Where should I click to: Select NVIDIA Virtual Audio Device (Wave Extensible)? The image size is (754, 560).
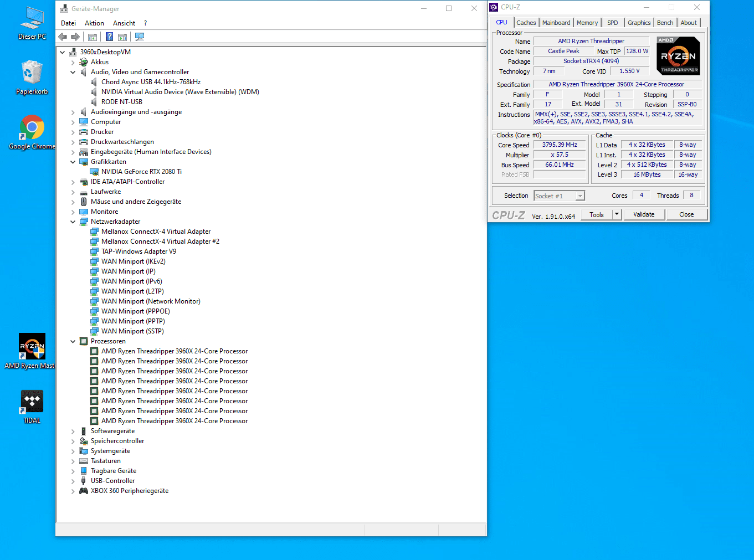tap(180, 92)
